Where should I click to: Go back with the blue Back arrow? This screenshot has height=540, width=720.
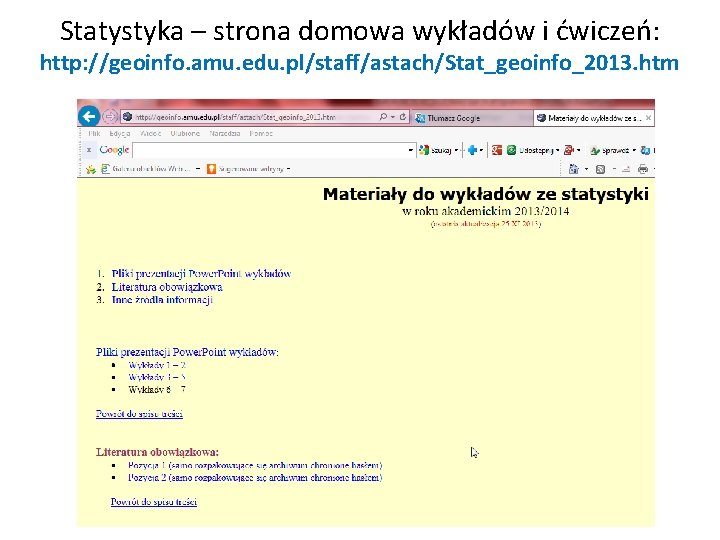coord(89,116)
